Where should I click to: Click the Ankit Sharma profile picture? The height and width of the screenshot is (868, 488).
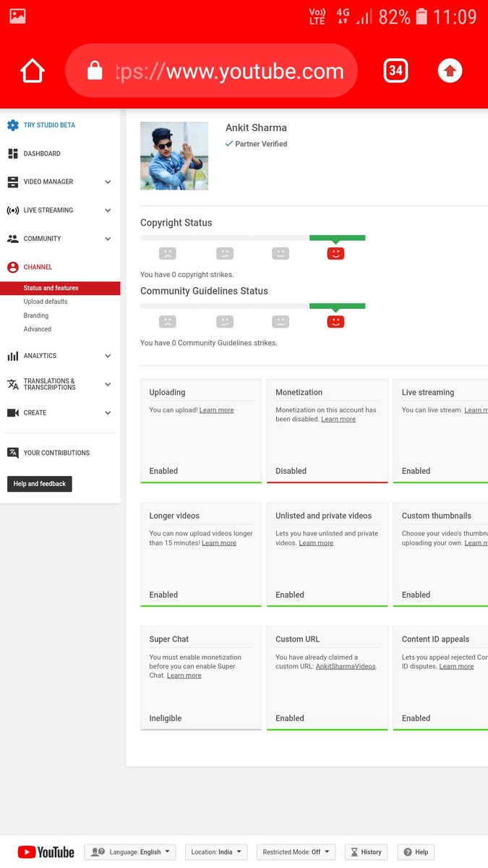point(174,156)
